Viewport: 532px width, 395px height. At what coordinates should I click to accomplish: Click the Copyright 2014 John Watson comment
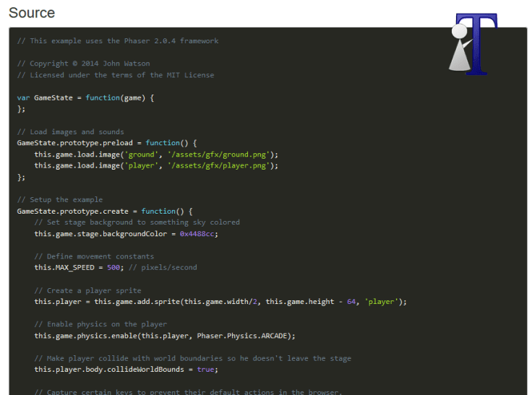coord(83,64)
